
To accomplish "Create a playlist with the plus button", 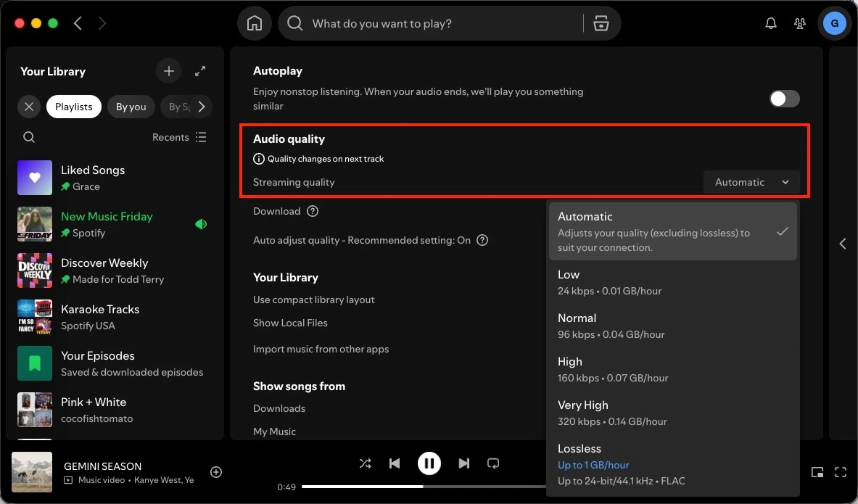I will (x=168, y=71).
